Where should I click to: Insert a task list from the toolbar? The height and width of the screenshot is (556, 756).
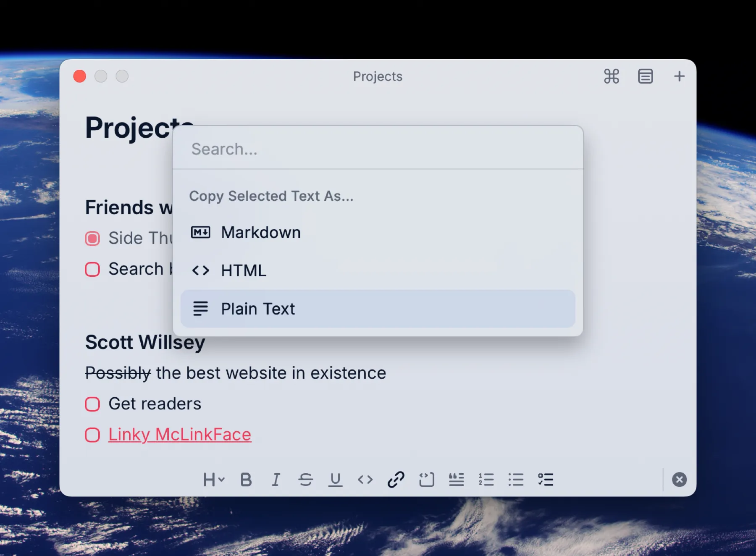[x=545, y=479]
